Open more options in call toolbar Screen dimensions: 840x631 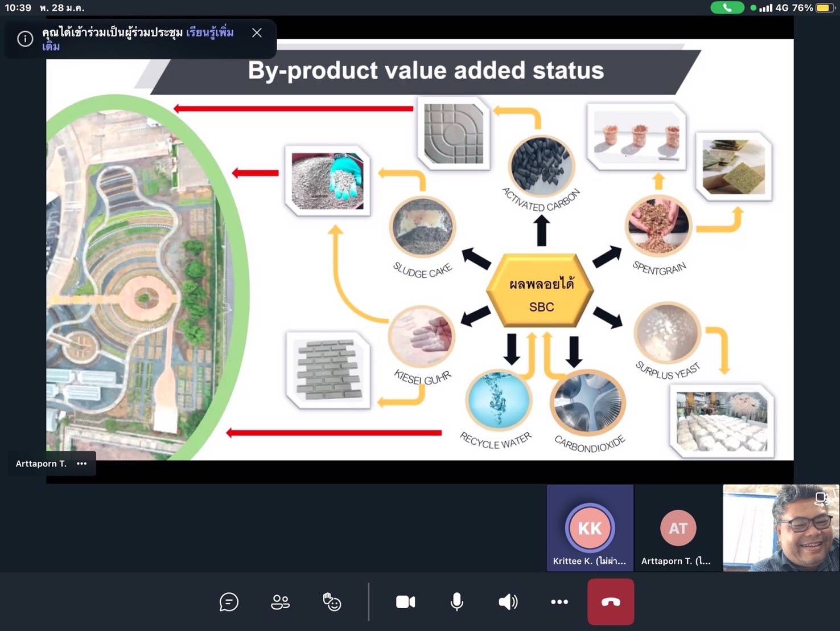coord(559,602)
